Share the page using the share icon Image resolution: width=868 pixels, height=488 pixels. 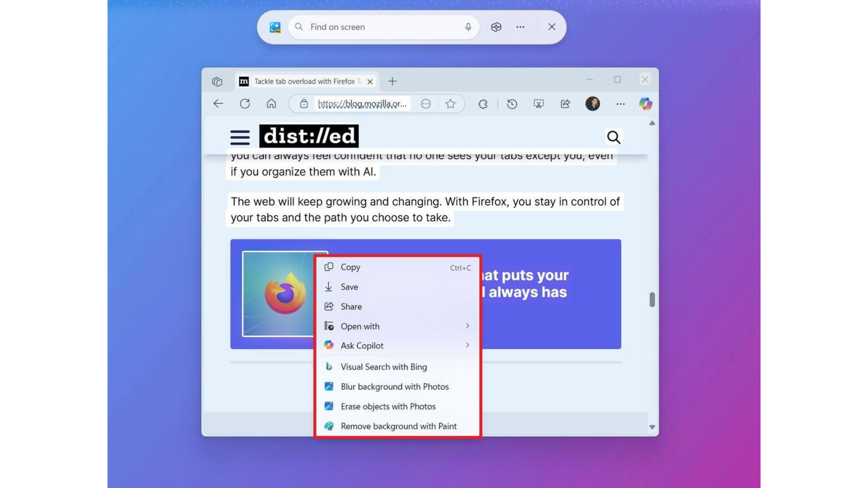tap(565, 103)
